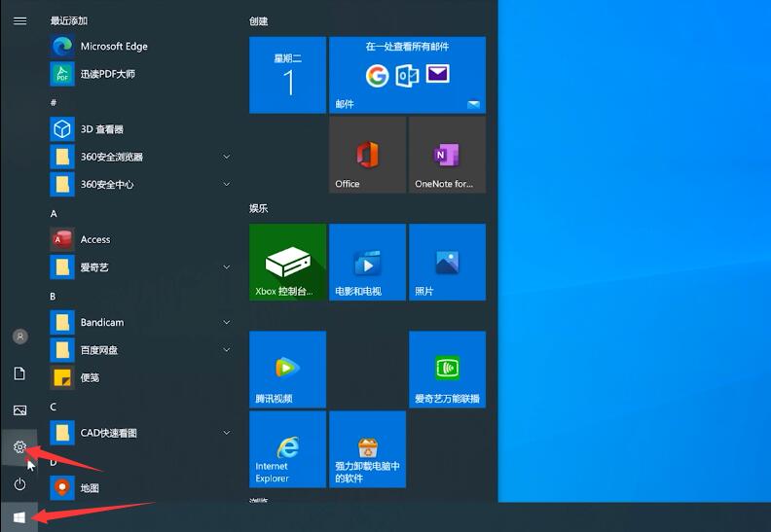Expand the Bandicam folder chevron

[x=227, y=322]
